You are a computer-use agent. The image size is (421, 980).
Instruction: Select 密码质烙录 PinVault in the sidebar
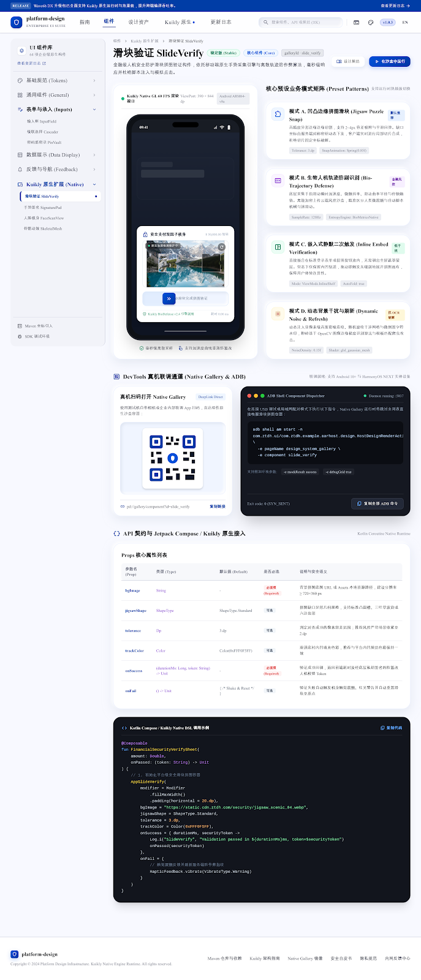click(44, 142)
